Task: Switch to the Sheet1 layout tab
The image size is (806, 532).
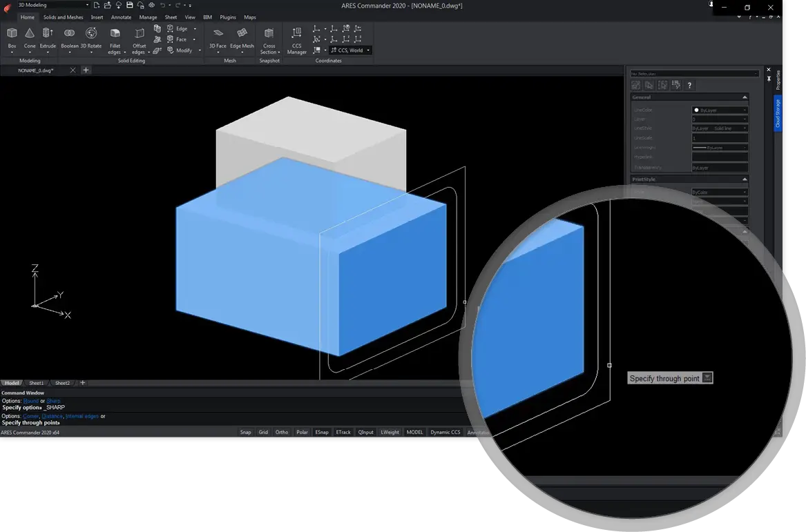Action: pyautogui.click(x=37, y=383)
